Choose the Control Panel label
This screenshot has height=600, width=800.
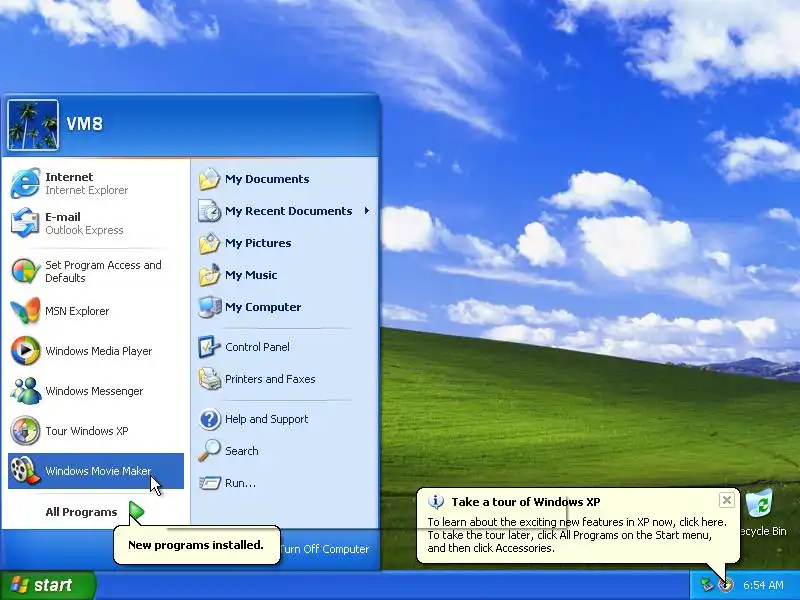click(x=257, y=347)
